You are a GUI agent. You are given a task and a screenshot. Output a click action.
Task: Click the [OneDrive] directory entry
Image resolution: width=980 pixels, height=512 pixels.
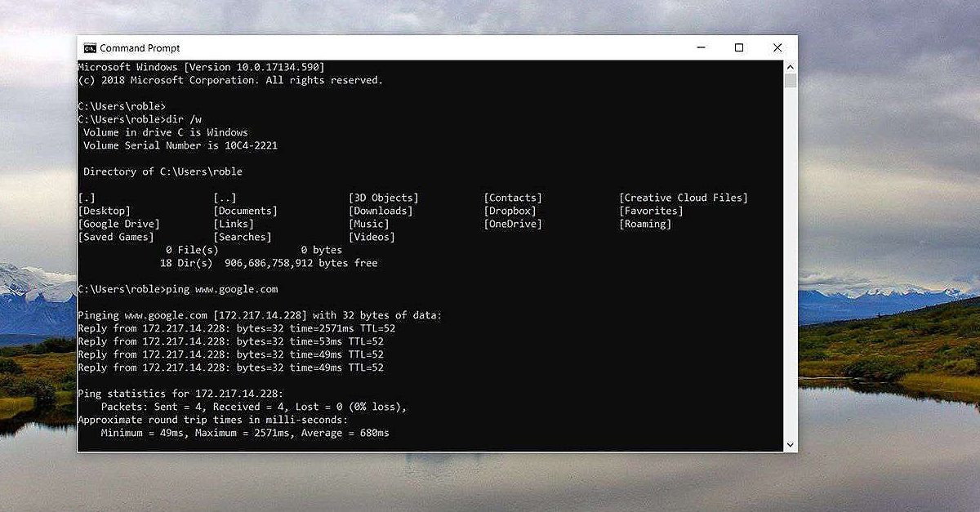coord(513,224)
